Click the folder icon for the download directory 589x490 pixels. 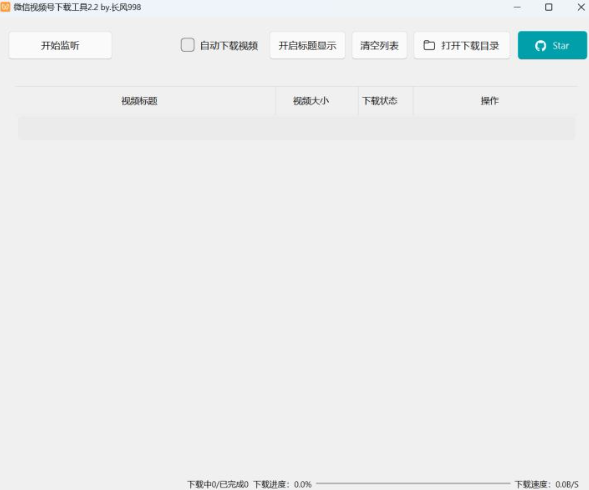pos(429,45)
